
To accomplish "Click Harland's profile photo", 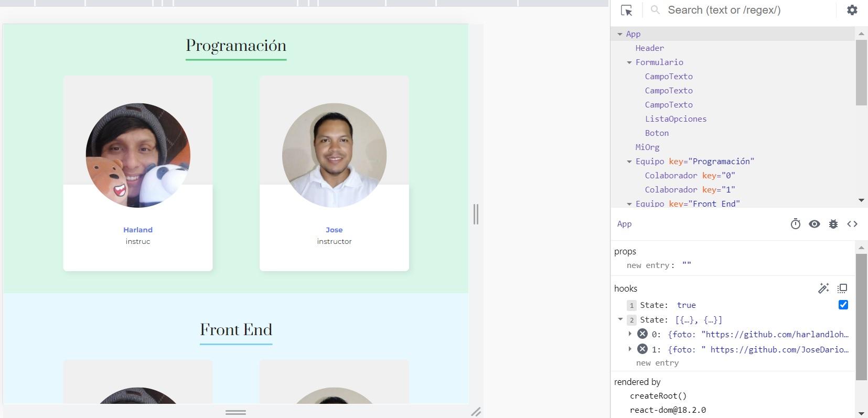I will [x=138, y=155].
